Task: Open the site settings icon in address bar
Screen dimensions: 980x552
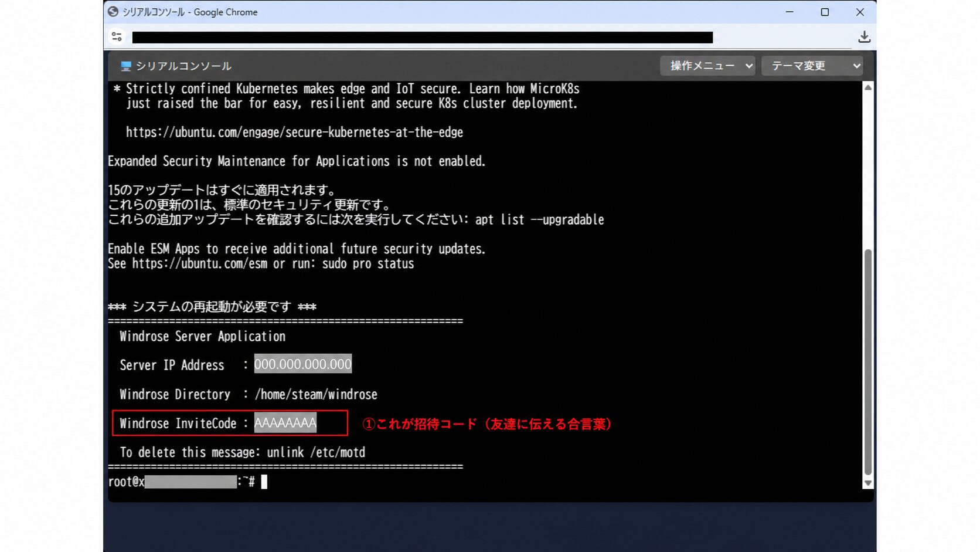Action: click(x=117, y=37)
